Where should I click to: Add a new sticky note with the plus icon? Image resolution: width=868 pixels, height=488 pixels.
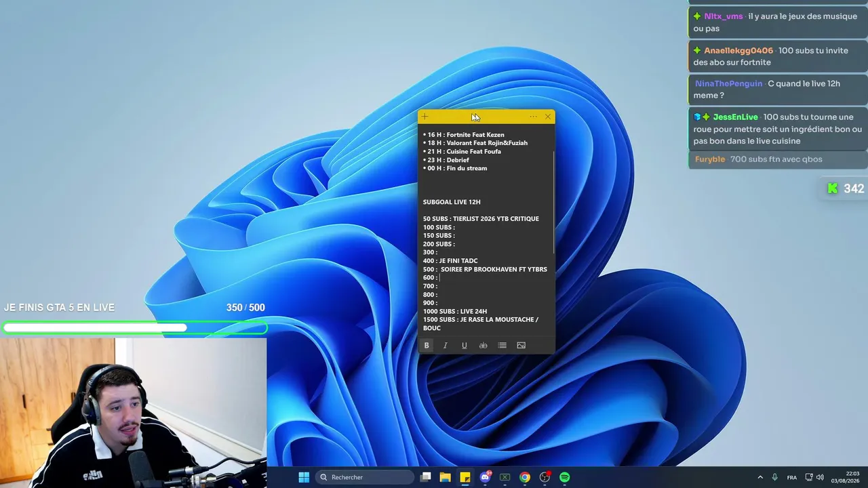(x=425, y=117)
